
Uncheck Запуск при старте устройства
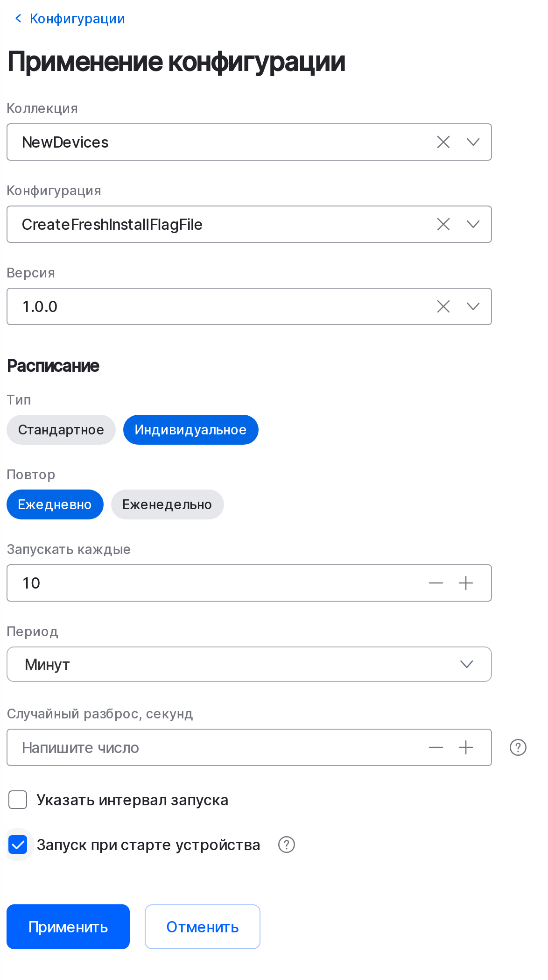click(18, 845)
